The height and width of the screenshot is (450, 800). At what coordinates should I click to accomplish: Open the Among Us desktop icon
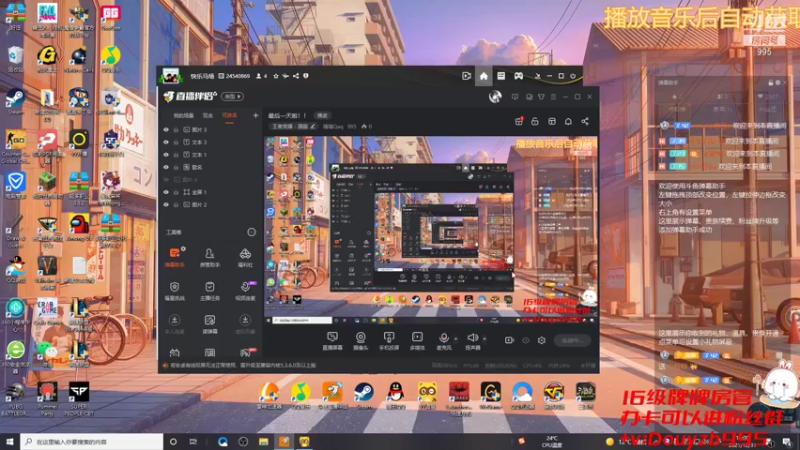(x=79, y=227)
